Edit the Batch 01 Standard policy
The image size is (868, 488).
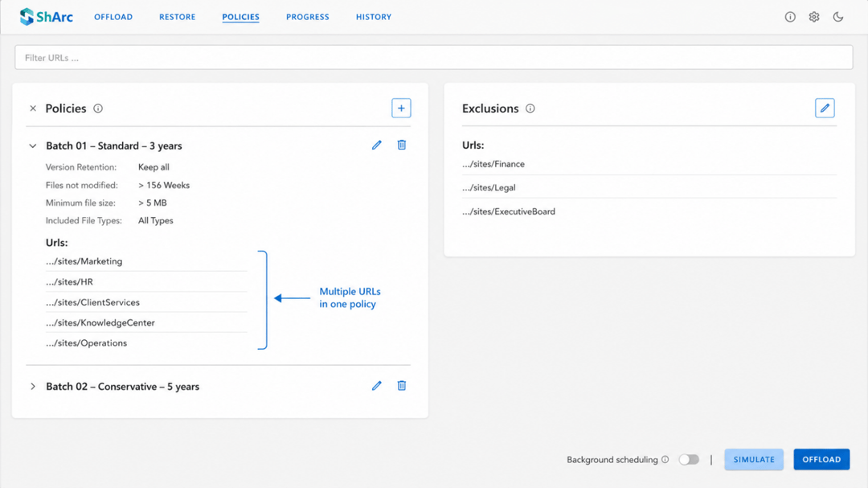coord(376,146)
